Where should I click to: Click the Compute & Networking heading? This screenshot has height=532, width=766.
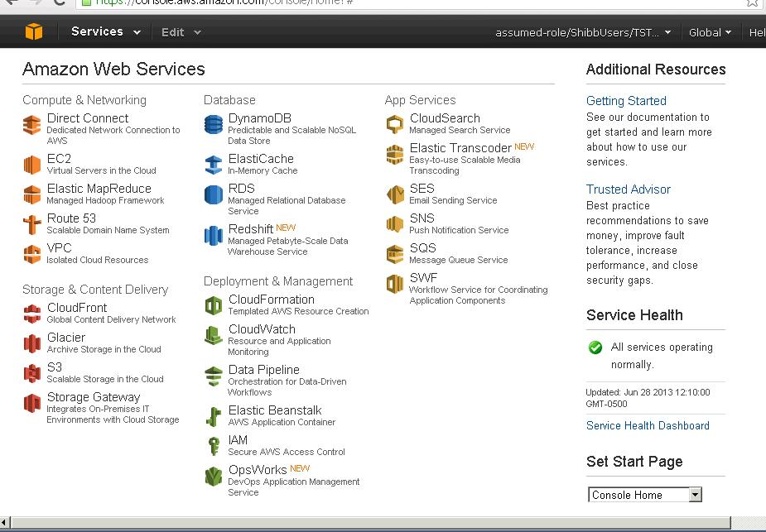[84, 100]
